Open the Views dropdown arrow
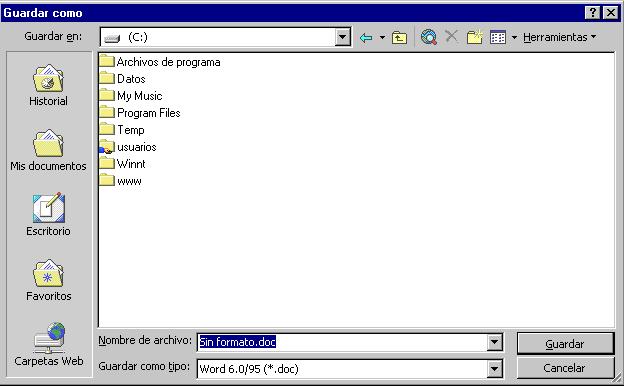The image size is (624, 386). pos(514,37)
